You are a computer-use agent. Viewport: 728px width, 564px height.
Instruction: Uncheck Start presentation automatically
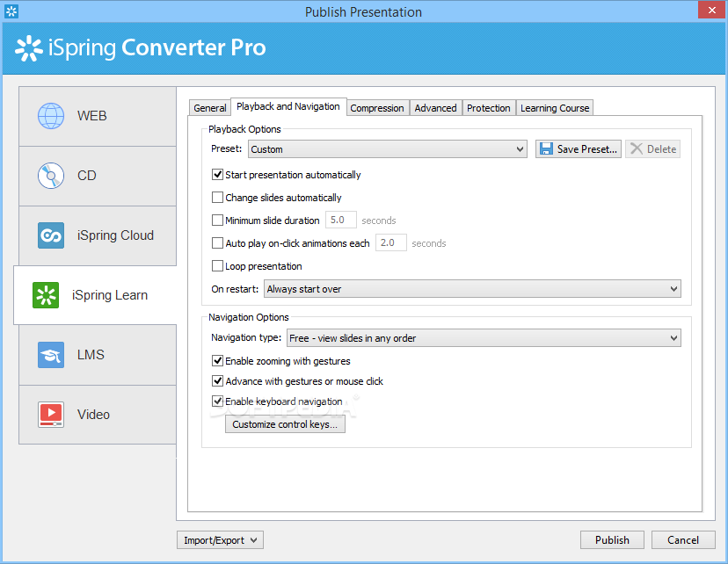[x=217, y=175]
